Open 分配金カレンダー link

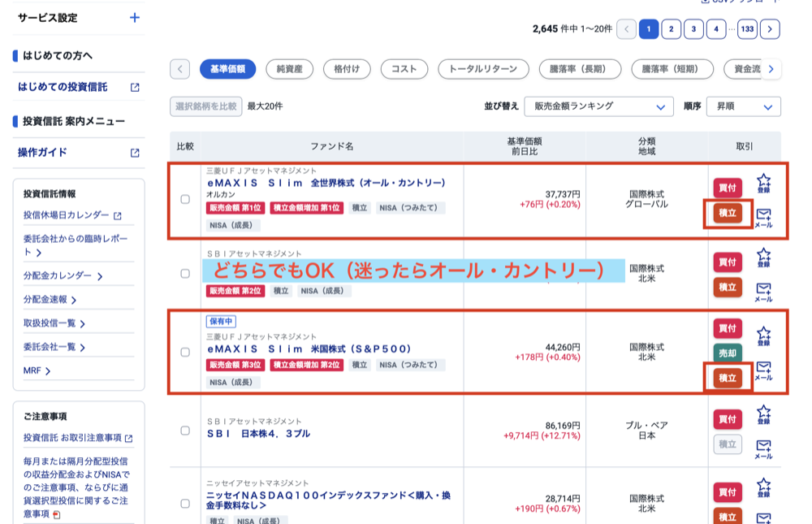coord(58,275)
